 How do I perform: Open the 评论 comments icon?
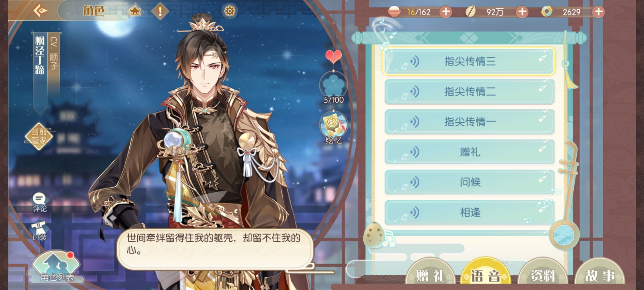point(39,202)
